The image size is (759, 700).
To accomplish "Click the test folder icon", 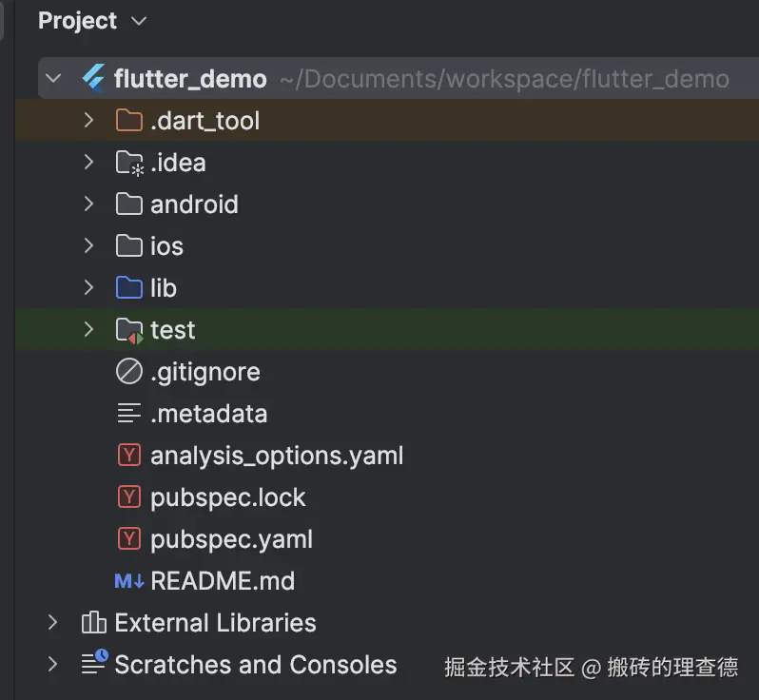I will pos(128,330).
